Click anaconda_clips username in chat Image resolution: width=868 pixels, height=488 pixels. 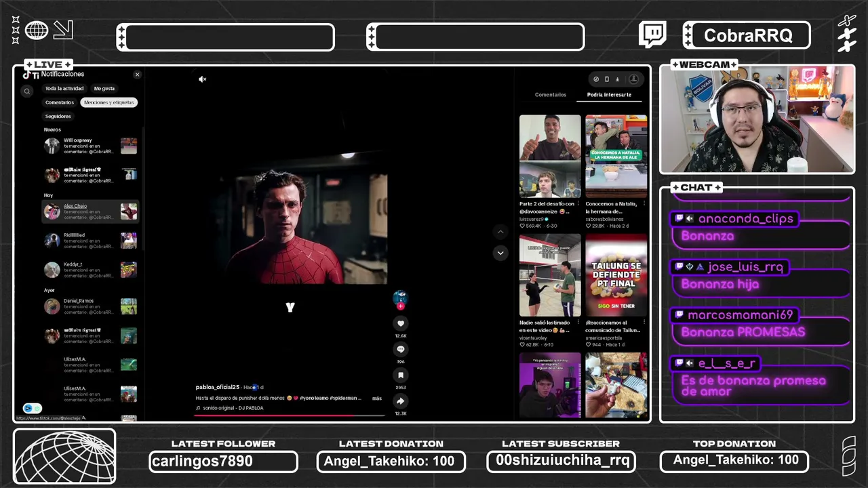(x=745, y=219)
